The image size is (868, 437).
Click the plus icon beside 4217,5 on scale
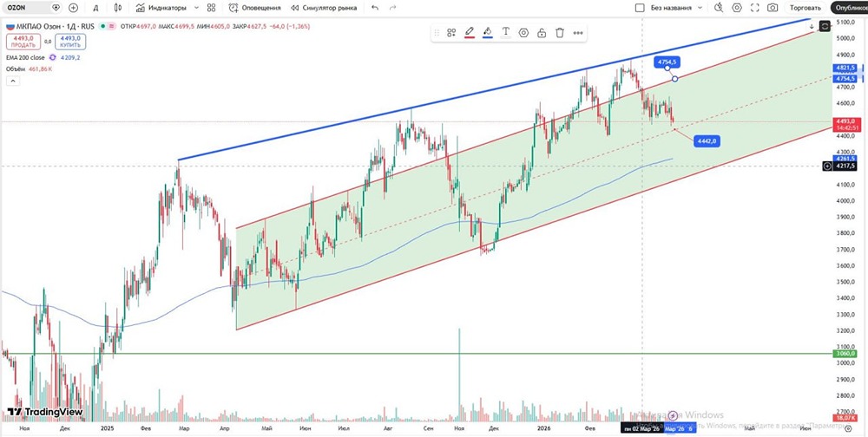(827, 166)
